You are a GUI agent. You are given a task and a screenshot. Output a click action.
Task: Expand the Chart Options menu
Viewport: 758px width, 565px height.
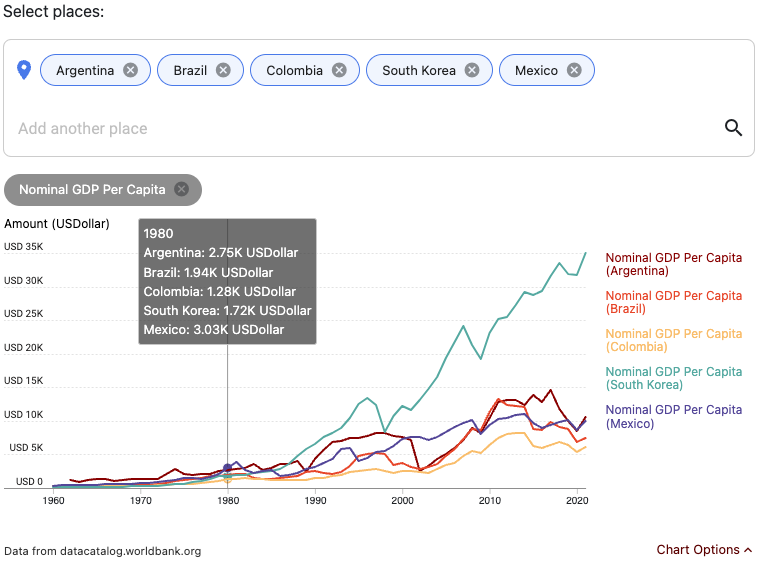point(704,550)
